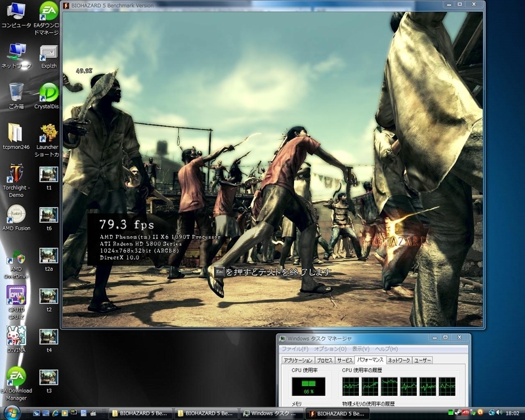The image size is (525, 420).
Task: Launch the Explzh shortcut
Action: click(49, 56)
